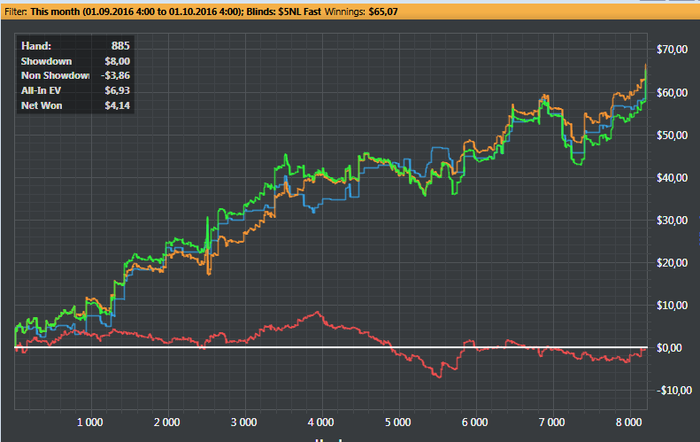
Task: Click the -$10,00 y-axis label
Action: tap(674, 391)
